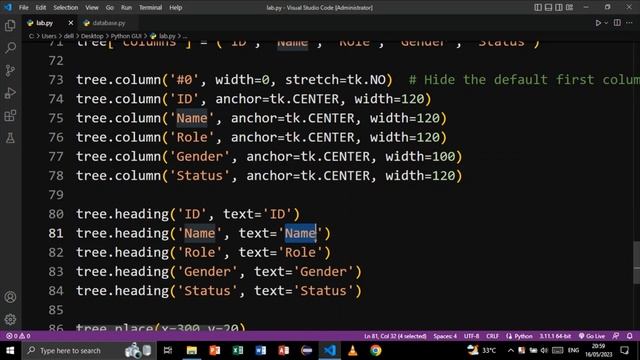Click the Hide the default first column comment

pos(524,80)
